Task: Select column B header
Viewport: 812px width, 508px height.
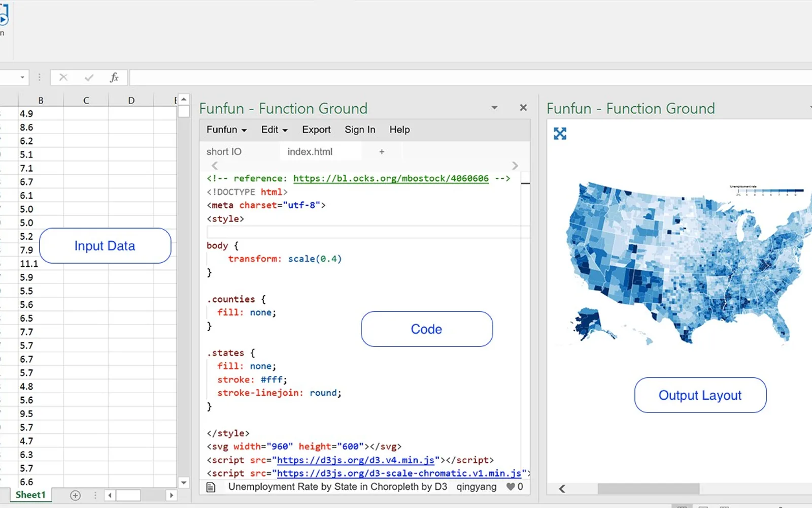Action: point(41,100)
